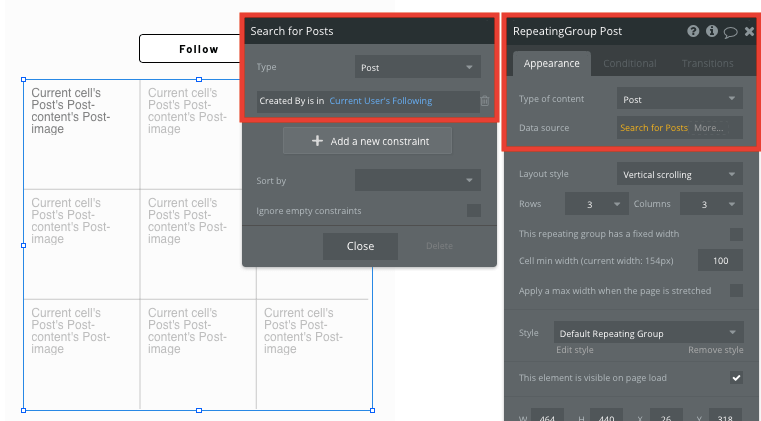The image size is (761, 421).
Task: Click Add a new constraint button
Action: 367,141
